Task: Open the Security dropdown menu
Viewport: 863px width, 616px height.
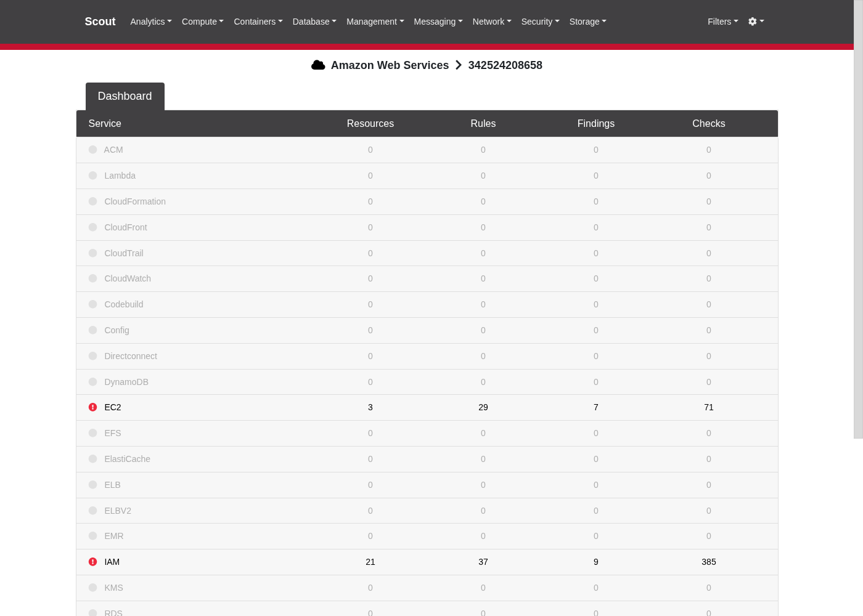Action: [541, 22]
